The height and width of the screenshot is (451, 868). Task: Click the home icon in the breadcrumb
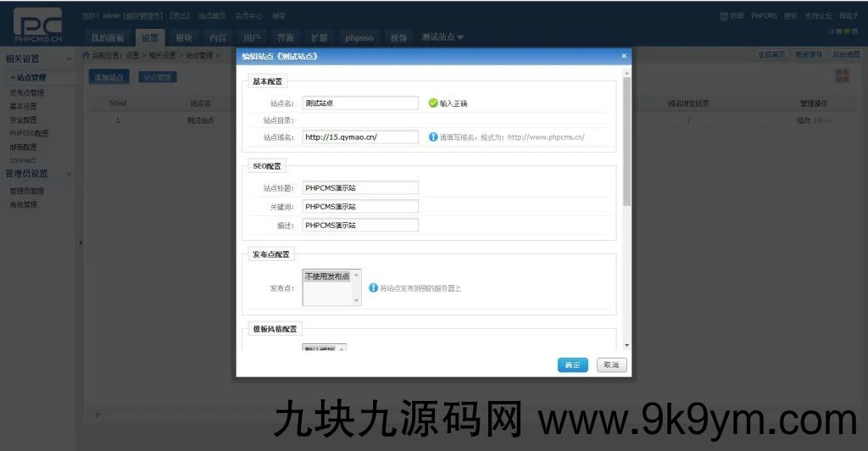(86, 55)
